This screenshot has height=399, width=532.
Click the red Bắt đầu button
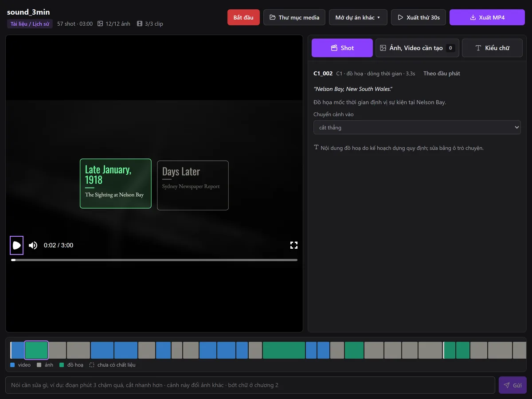[x=243, y=17]
